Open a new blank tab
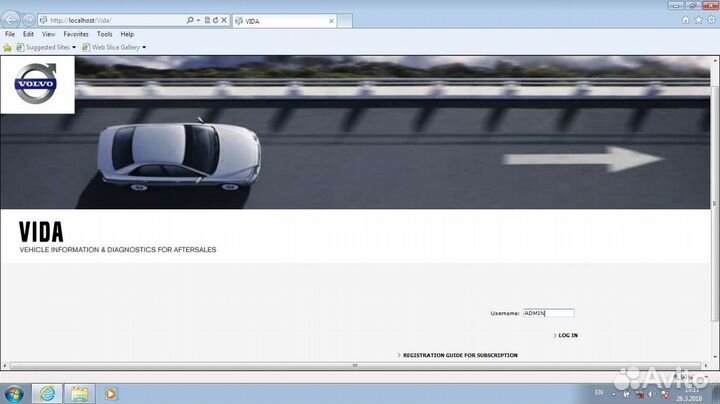 tap(345, 21)
